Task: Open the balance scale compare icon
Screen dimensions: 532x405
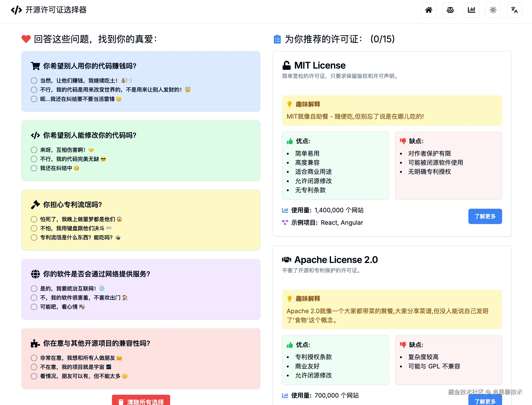Action: click(x=450, y=10)
